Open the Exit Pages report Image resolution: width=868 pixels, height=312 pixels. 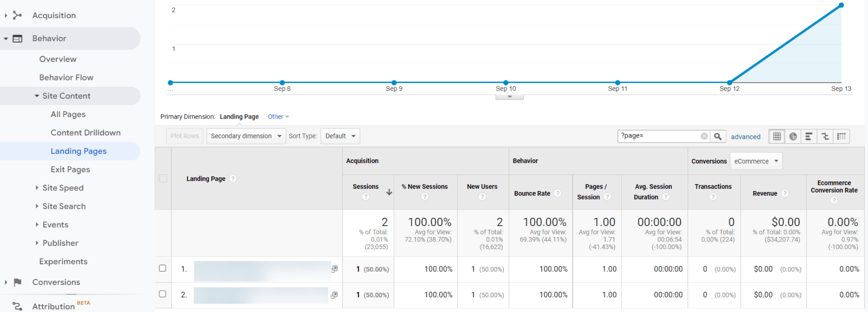[x=70, y=169]
